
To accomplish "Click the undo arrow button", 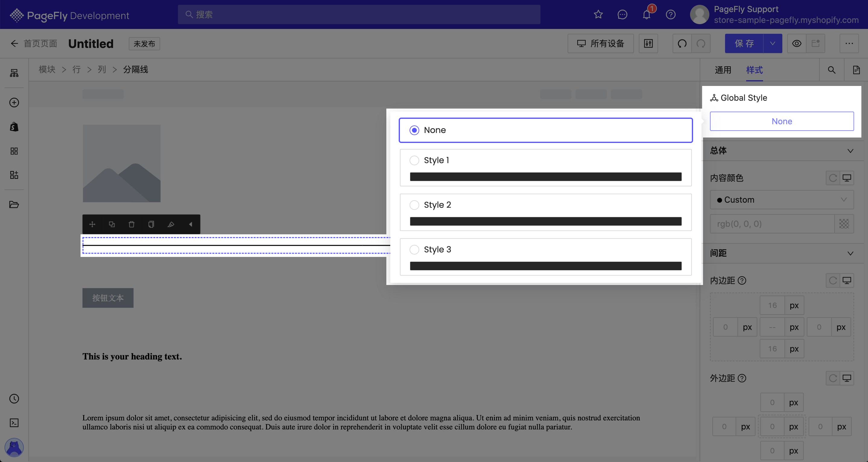I will (x=682, y=43).
